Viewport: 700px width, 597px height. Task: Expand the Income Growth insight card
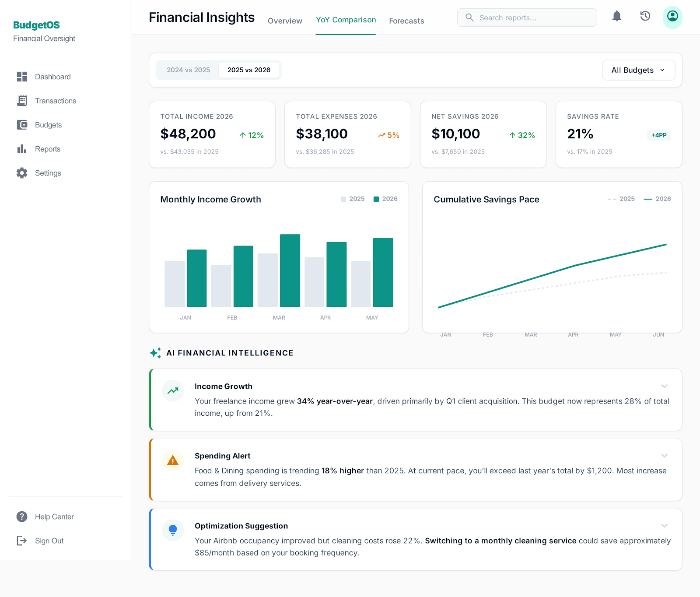pyautogui.click(x=664, y=386)
